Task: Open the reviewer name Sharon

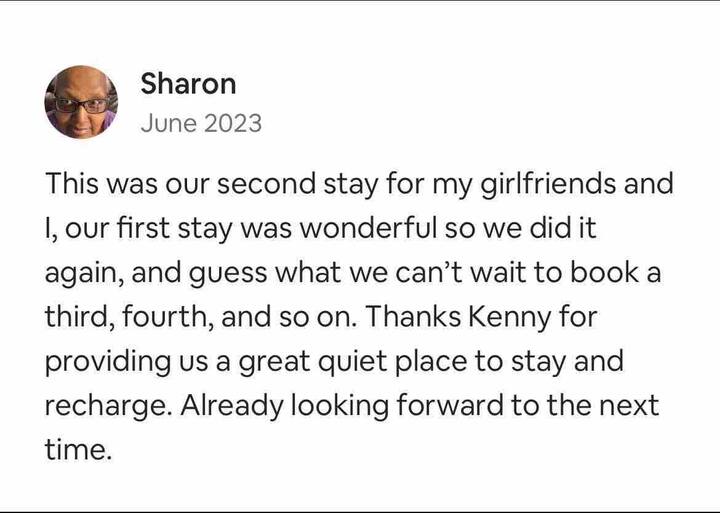Action: tap(188, 83)
